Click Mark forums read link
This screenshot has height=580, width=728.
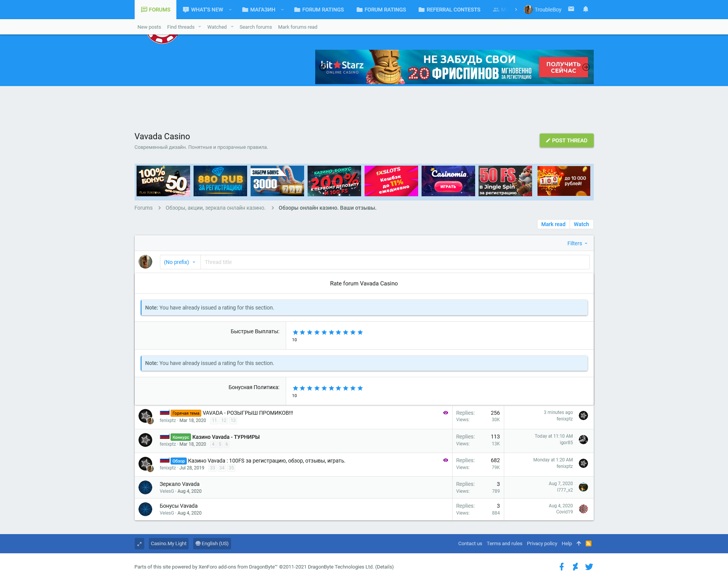(x=298, y=27)
